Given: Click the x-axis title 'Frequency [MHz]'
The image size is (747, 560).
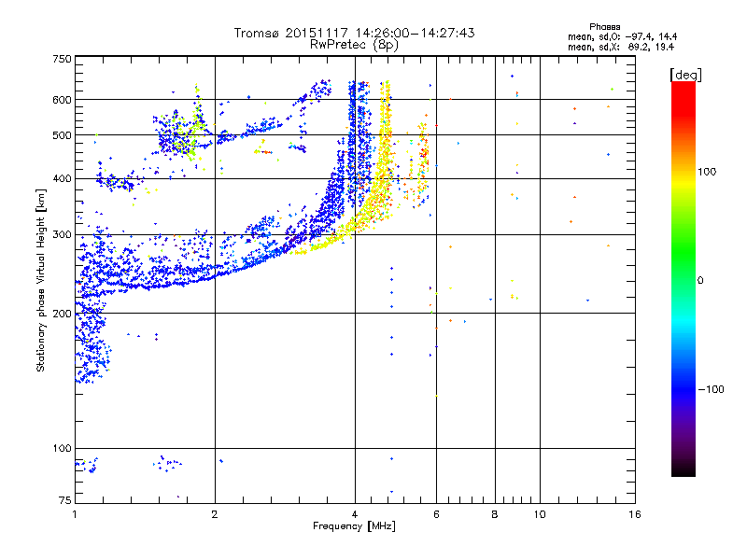Looking at the screenshot, I should [355, 526].
